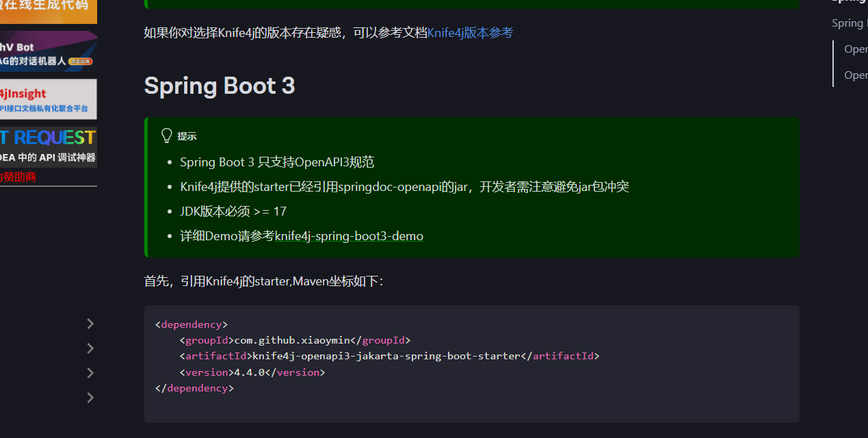Expand the third sidebar chevron
Image resolution: width=868 pixels, height=438 pixels.
[90, 372]
